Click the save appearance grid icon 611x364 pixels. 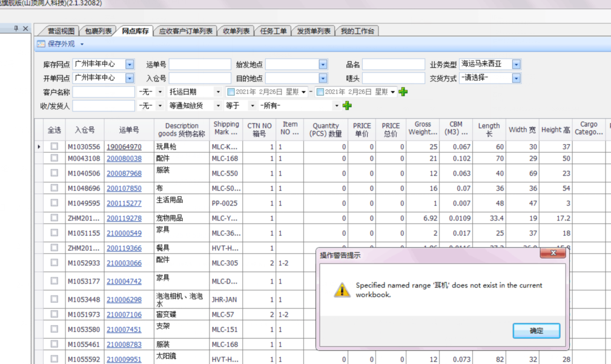coord(41,44)
